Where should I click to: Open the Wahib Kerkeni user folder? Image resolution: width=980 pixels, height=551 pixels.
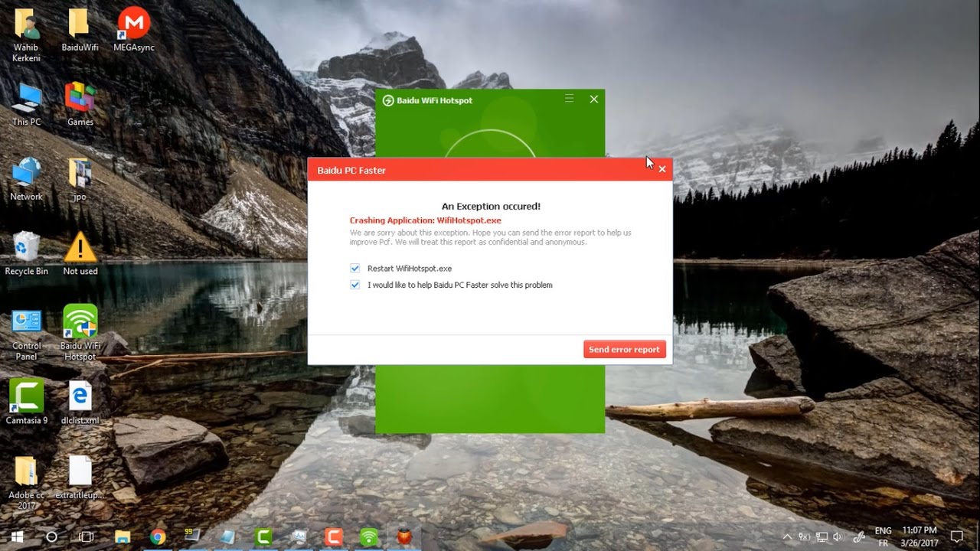[x=27, y=35]
